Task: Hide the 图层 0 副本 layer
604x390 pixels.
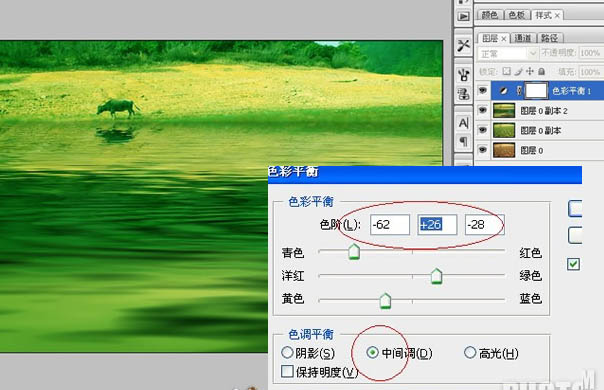Action: point(482,130)
